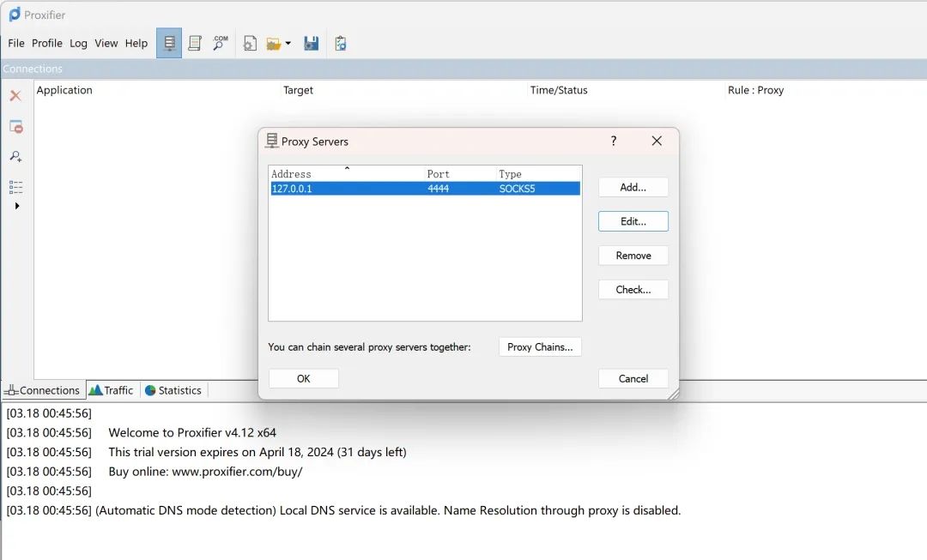This screenshot has width=927, height=560.
Task: Click the Add... button
Action: pyautogui.click(x=633, y=187)
